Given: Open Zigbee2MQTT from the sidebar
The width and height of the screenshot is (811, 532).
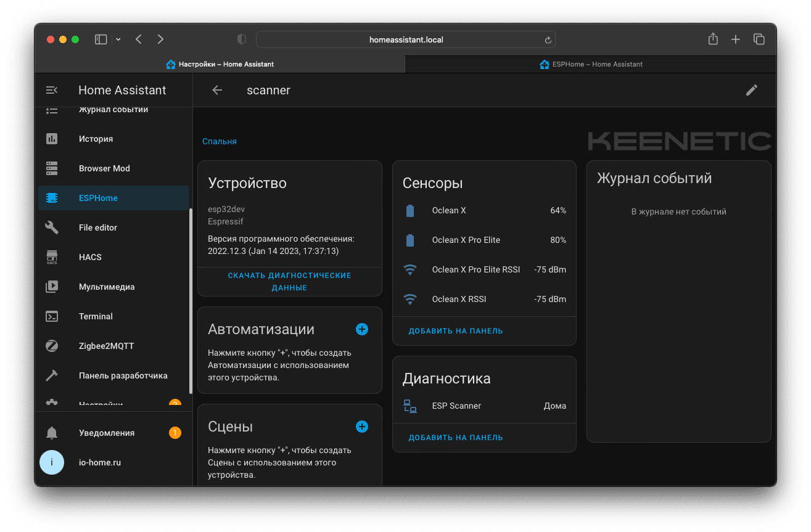Looking at the screenshot, I should tap(106, 346).
